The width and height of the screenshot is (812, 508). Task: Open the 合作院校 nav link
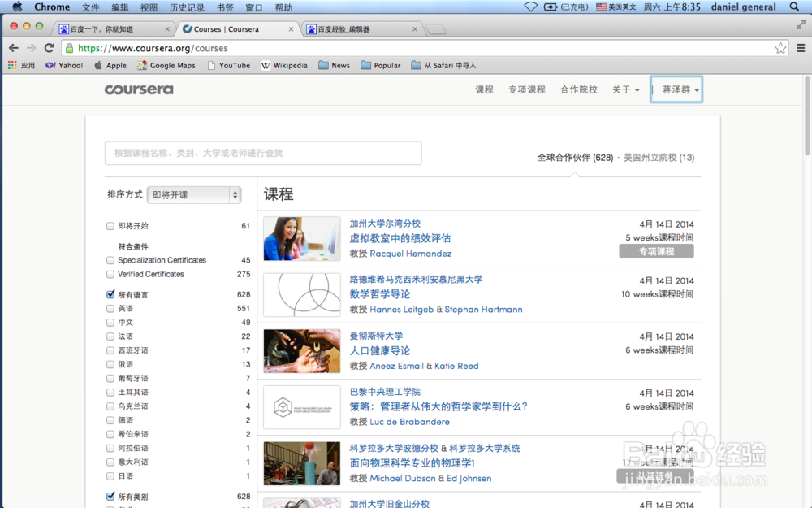pos(579,89)
